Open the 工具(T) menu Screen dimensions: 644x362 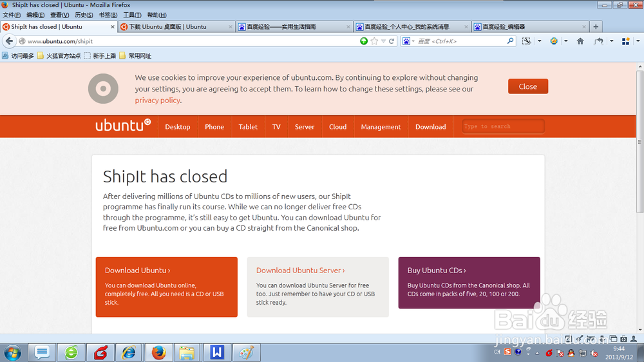(x=132, y=15)
